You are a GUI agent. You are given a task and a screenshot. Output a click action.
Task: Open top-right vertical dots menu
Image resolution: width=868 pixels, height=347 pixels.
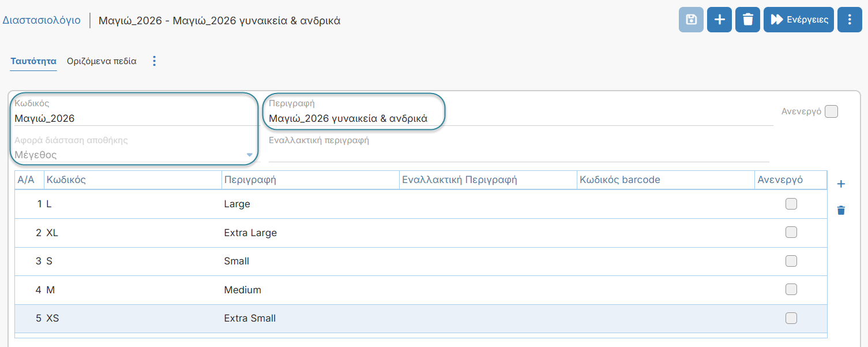tap(850, 20)
